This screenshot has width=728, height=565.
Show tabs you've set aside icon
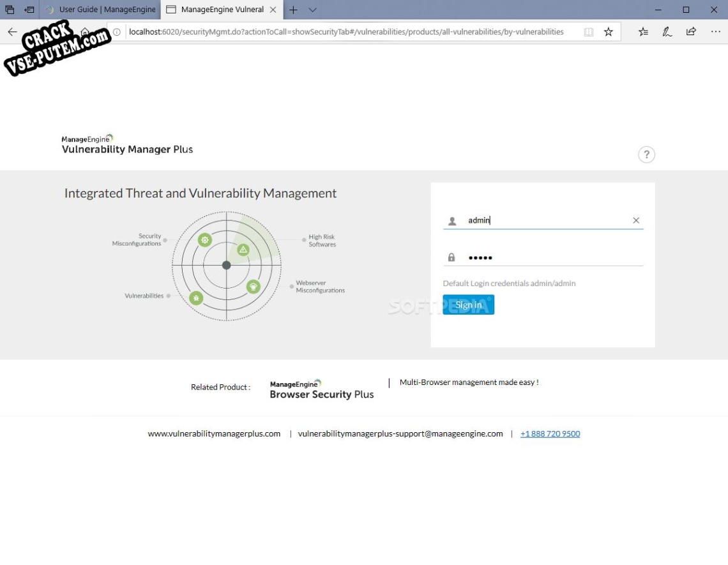[x=10, y=10]
